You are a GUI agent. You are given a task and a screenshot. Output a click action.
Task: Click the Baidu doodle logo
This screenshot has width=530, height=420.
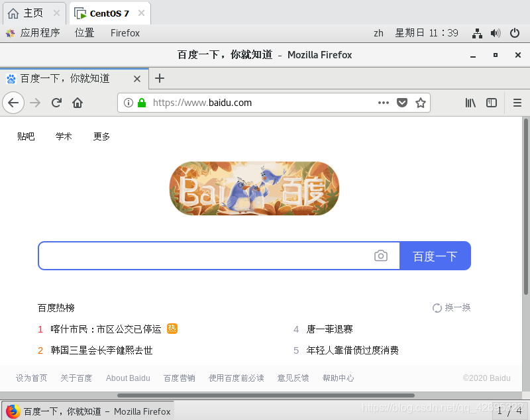coord(254,188)
